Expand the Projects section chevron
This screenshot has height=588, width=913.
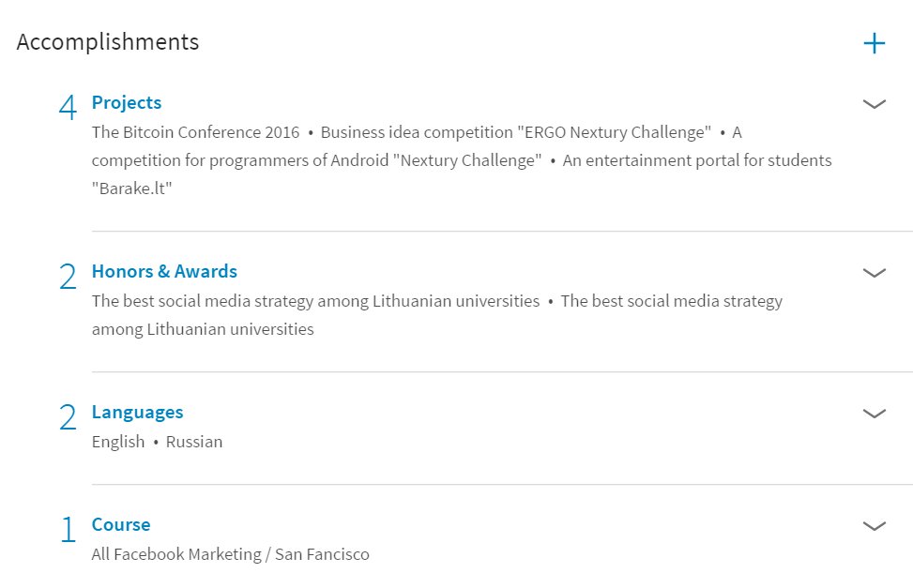(x=874, y=104)
